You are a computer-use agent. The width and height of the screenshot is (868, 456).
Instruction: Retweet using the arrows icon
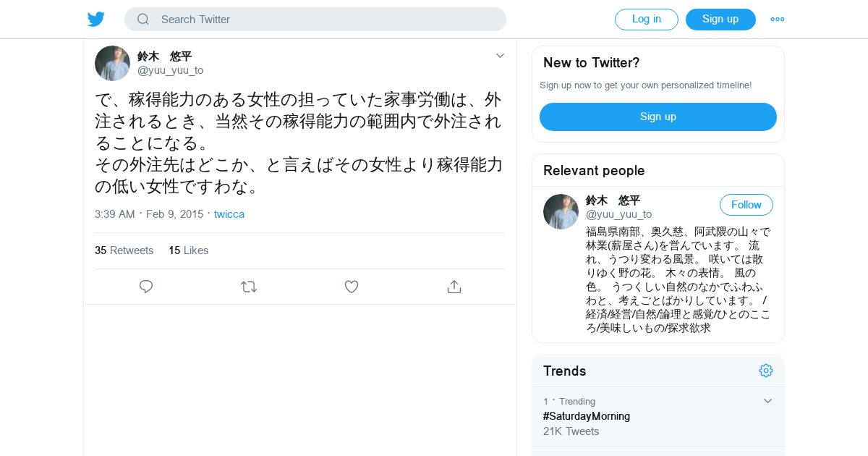click(249, 287)
